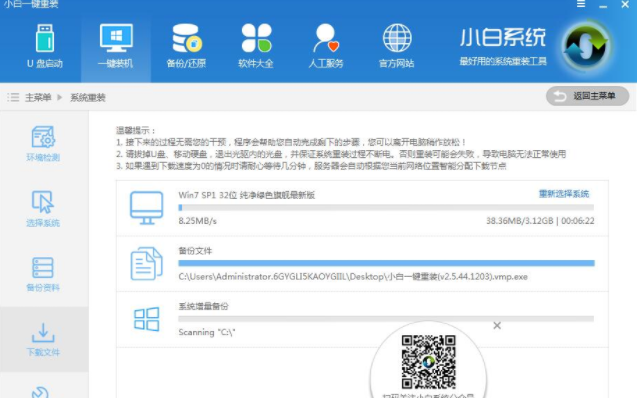Click the 备份文件 label
Image resolution: width=639 pixels, height=398 pixels.
pos(195,251)
